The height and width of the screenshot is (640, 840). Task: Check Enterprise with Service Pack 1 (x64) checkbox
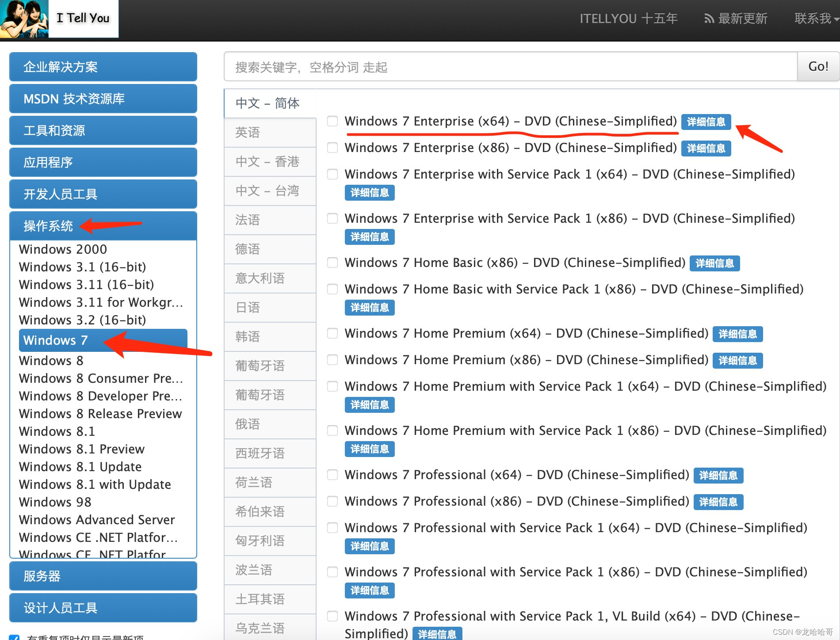[332, 174]
